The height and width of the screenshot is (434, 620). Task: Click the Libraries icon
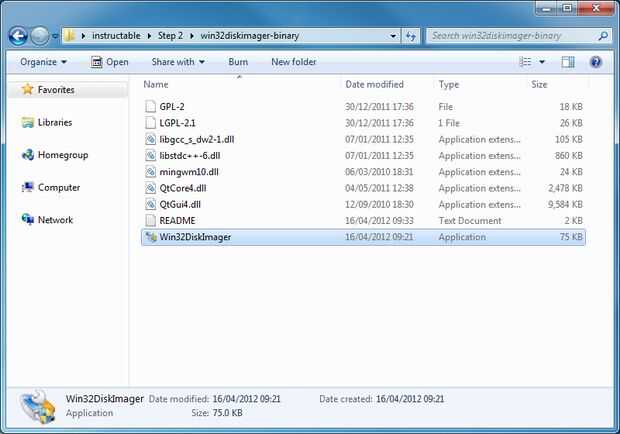click(28, 123)
